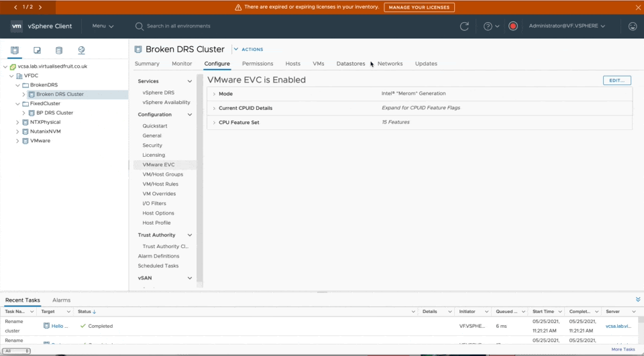
Task: Open the Storage inventory view icon
Action: (59, 50)
